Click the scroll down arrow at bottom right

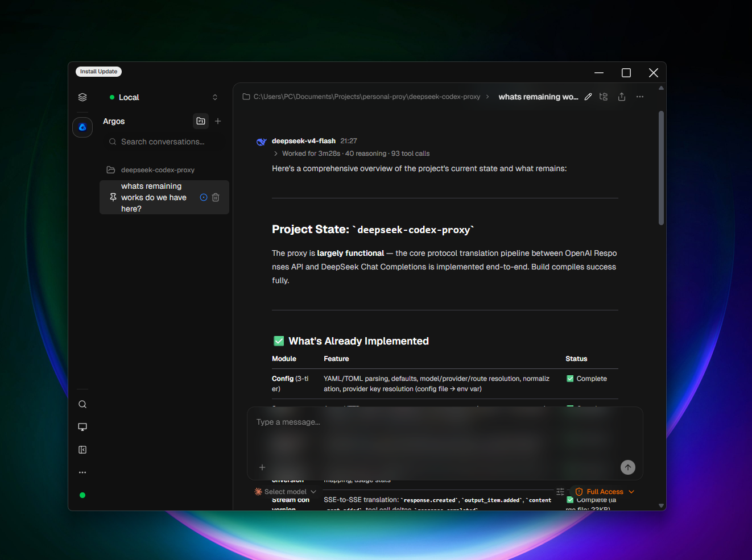click(661, 505)
